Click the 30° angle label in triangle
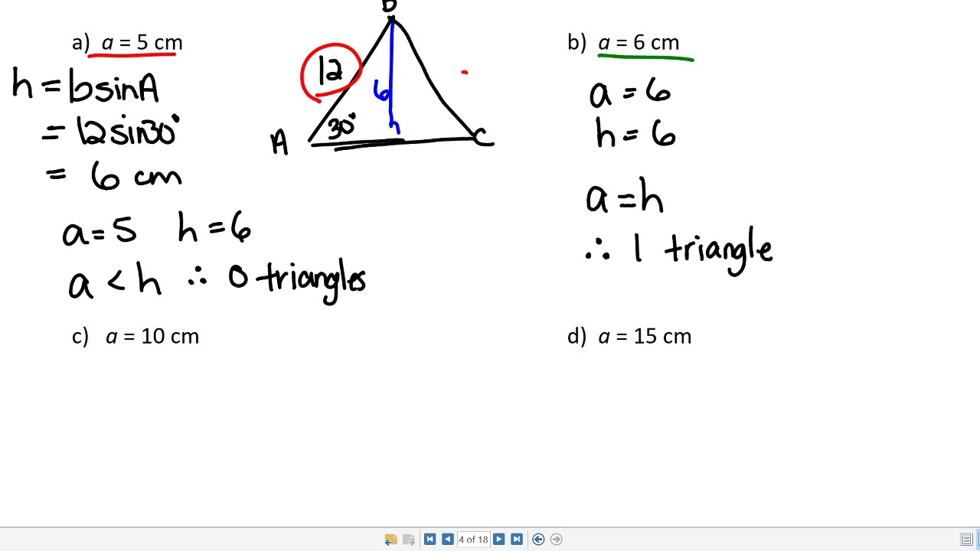 click(x=341, y=126)
